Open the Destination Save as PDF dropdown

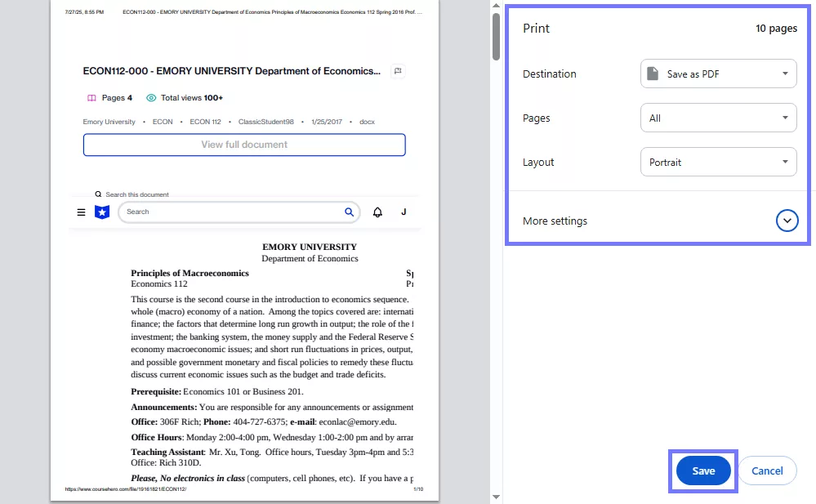(718, 74)
